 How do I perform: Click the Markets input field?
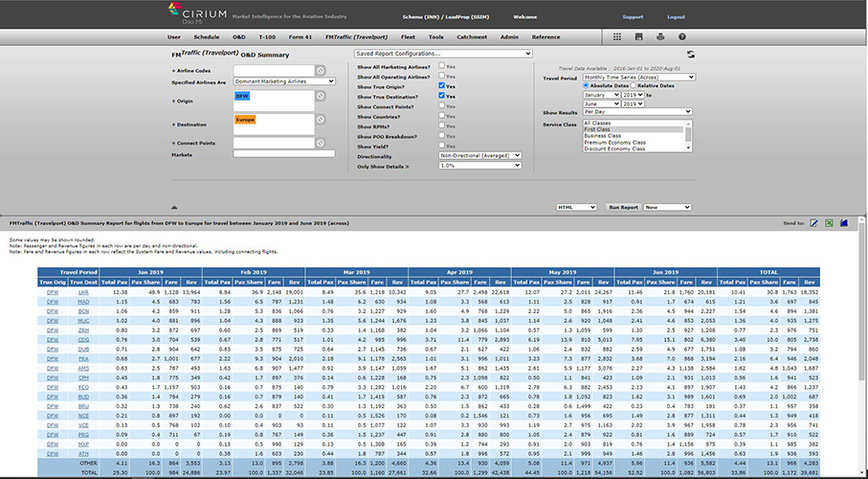pyautogui.click(x=284, y=153)
